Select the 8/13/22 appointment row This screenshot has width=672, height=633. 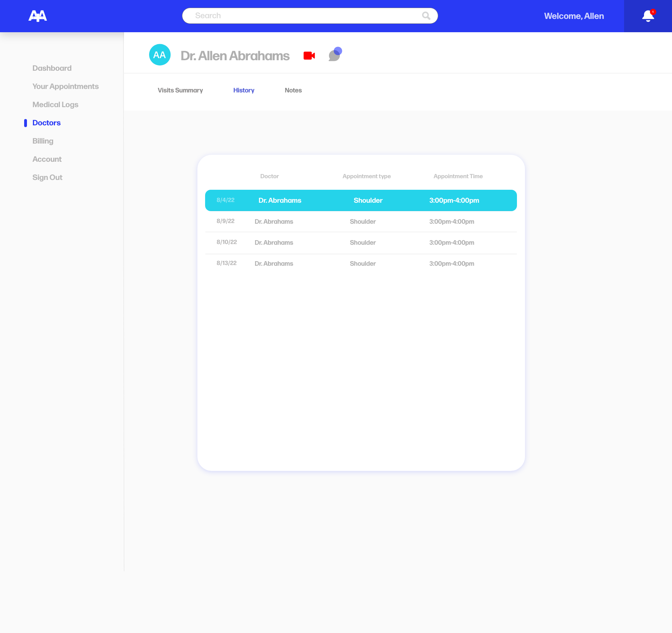point(361,264)
